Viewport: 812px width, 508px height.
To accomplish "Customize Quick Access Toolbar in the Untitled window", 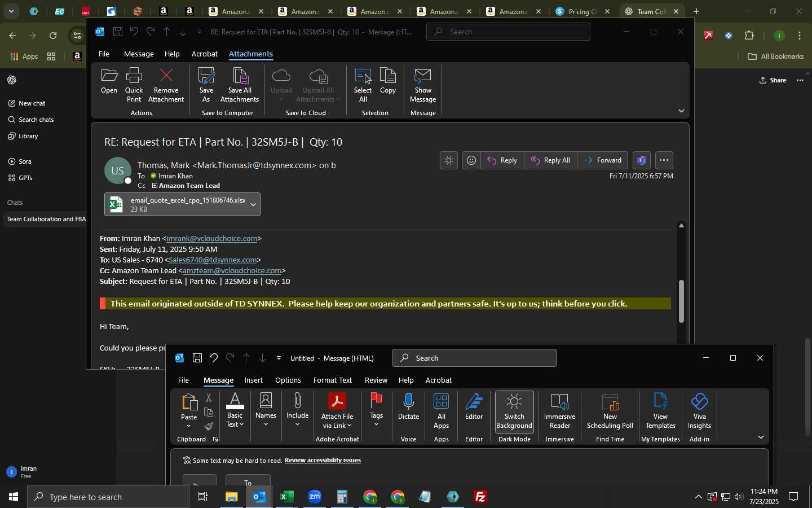I will tap(279, 358).
